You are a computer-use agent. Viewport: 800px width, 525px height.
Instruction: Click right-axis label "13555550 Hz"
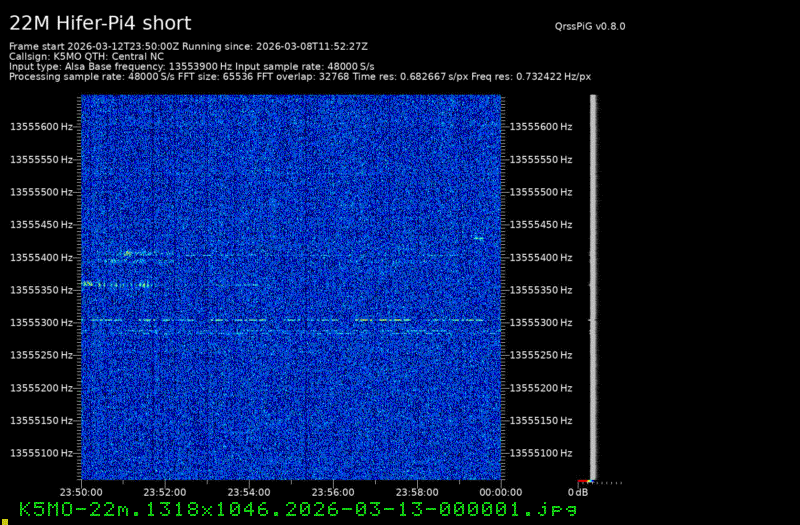541,160
